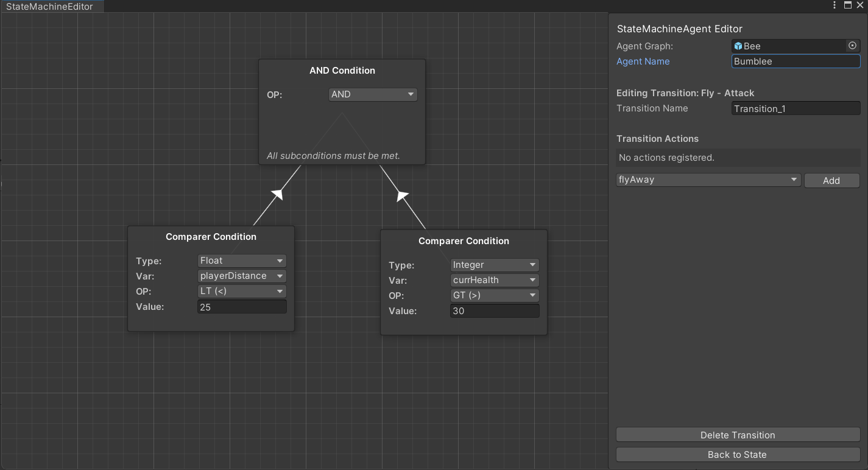Click the Transition Name label

(x=652, y=108)
